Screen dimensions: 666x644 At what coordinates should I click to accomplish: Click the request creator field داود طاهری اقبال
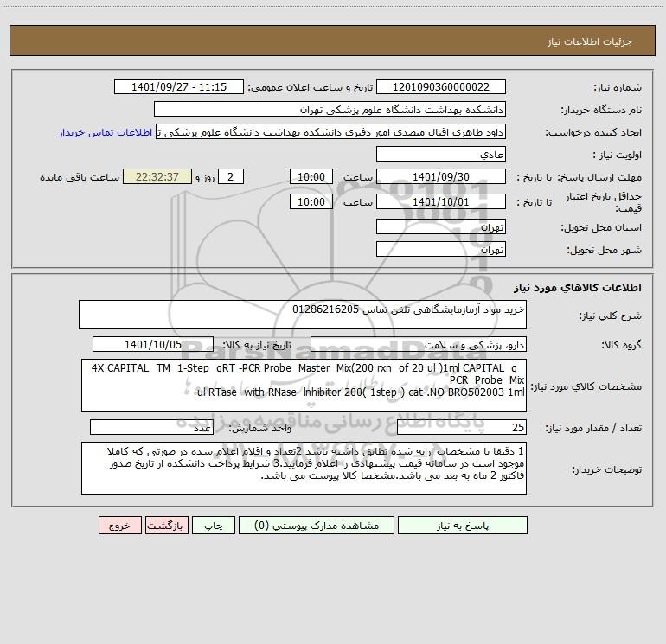coord(331,131)
